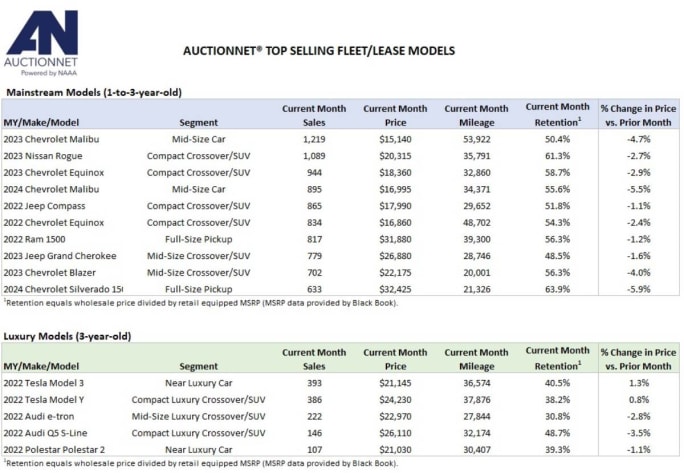Select the 2022 Tesla Model 3 row
Image resolution: width=684 pixels, height=473 pixels.
(340, 383)
